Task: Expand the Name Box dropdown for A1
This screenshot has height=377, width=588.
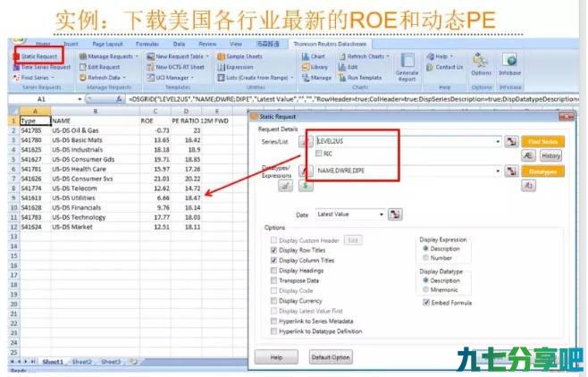Action: (x=80, y=99)
